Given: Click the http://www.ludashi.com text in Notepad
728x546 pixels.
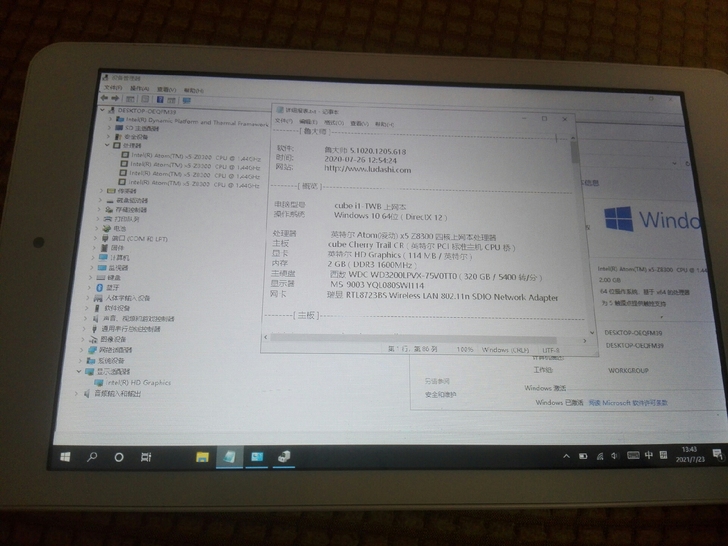Looking at the screenshot, I should click(367, 169).
